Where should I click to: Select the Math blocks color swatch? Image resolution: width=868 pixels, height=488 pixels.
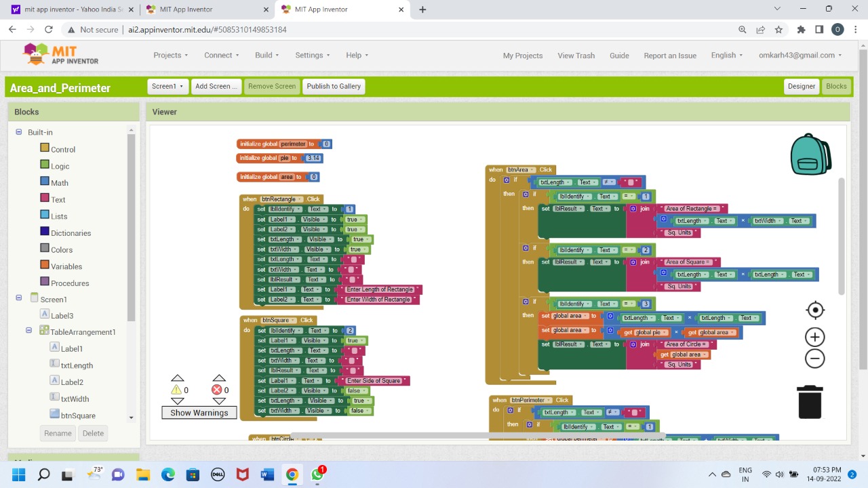pyautogui.click(x=45, y=182)
